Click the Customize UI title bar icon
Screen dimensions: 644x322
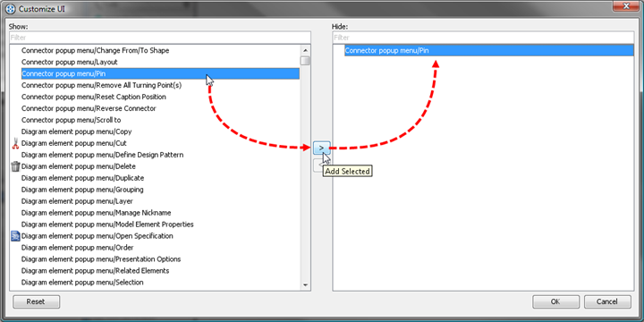11,9
